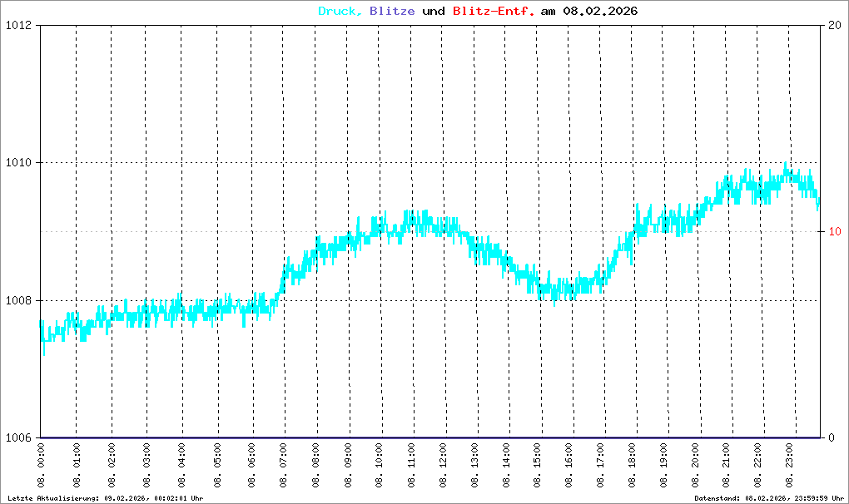Click the red 10 right axis label

830,231
